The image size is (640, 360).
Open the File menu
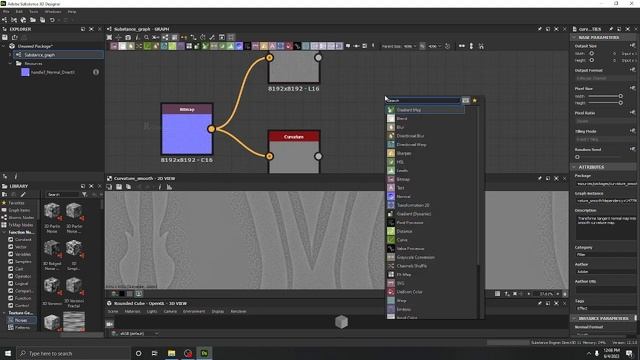click(x=7, y=12)
